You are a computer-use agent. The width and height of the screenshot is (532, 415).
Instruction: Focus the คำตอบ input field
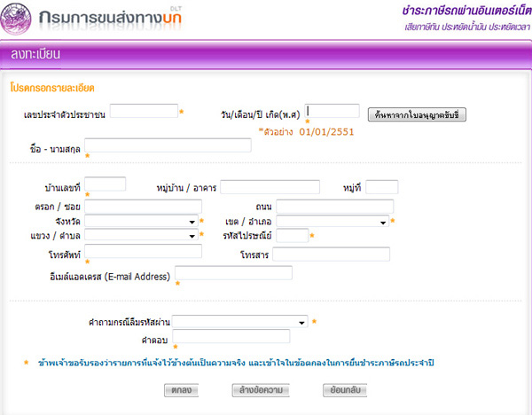click(x=231, y=336)
